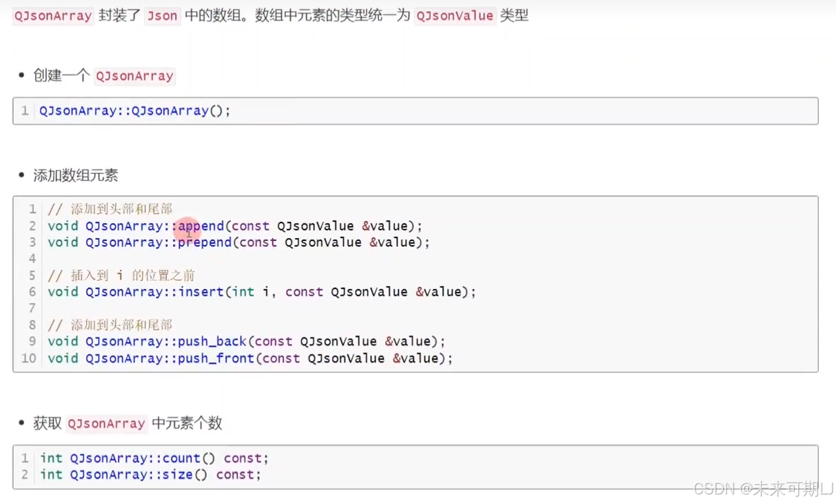Screen dimensions: 836x504
Task: Click the prepend function declaration line
Action: [x=239, y=242]
